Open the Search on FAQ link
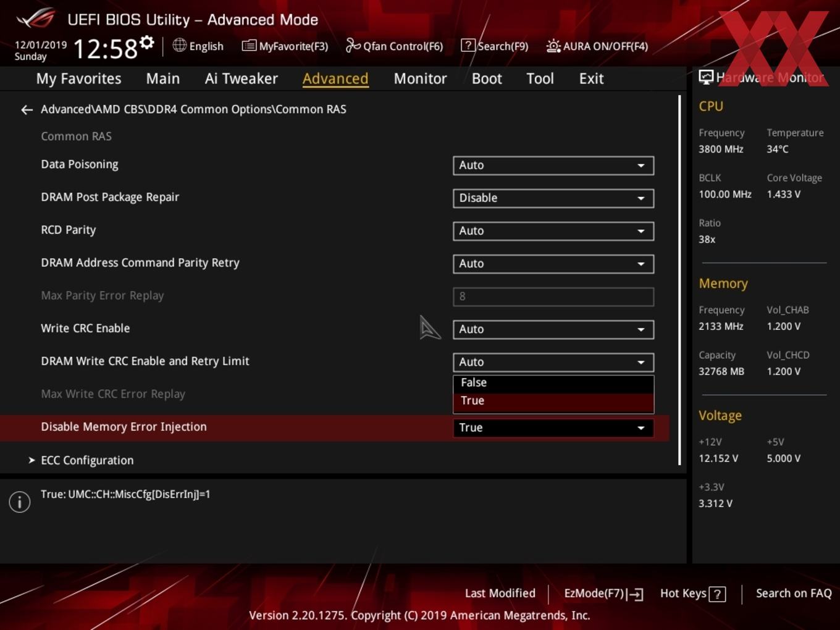 (x=794, y=594)
